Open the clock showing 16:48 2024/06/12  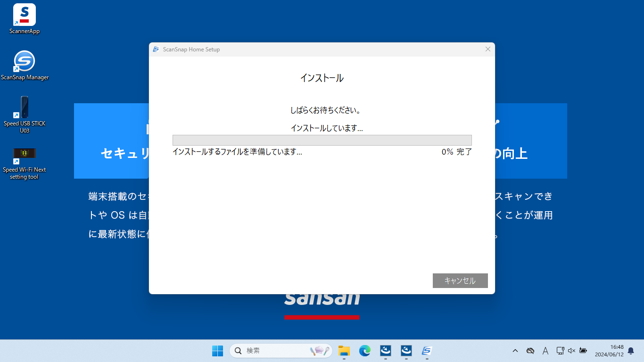pyautogui.click(x=609, y=351)
